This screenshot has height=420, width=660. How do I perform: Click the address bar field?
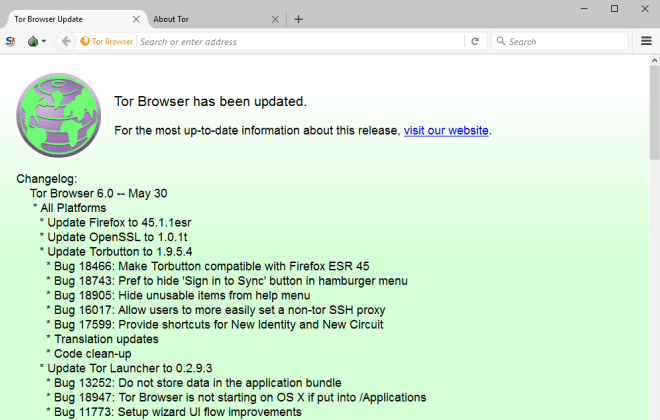pos(301,41)
